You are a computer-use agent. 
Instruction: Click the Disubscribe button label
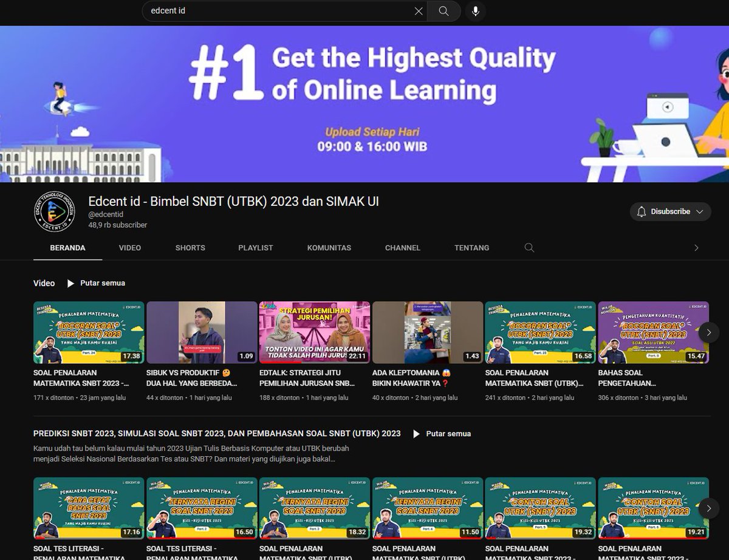[671, 211]
